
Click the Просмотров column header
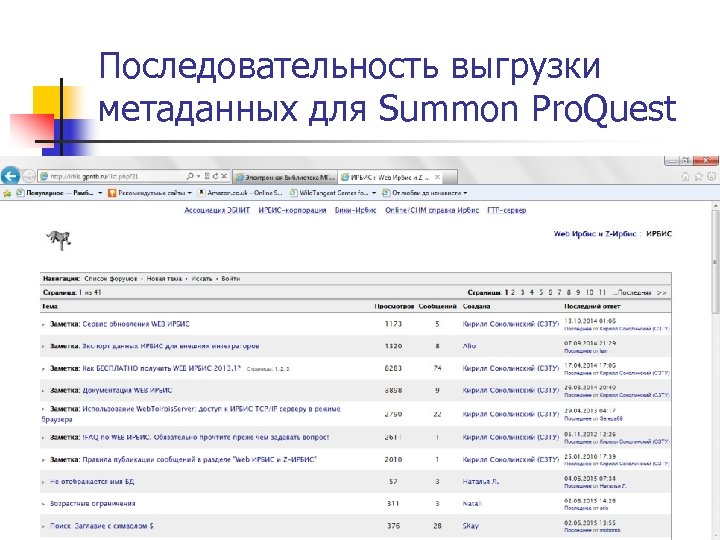(394, 306)
